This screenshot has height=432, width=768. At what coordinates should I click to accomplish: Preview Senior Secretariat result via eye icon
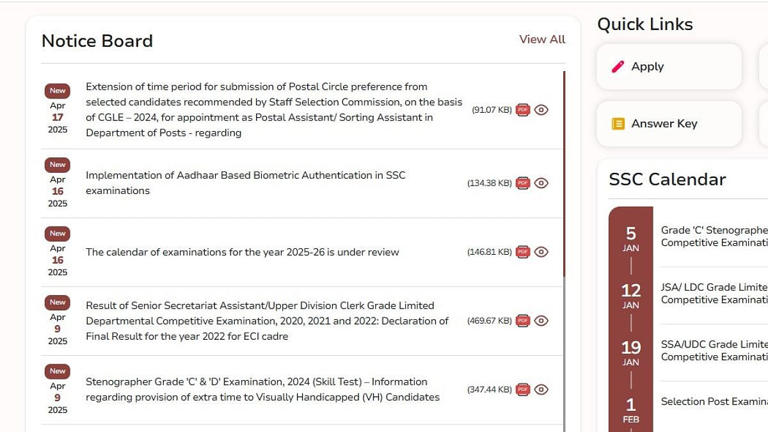tap(541, 321)
